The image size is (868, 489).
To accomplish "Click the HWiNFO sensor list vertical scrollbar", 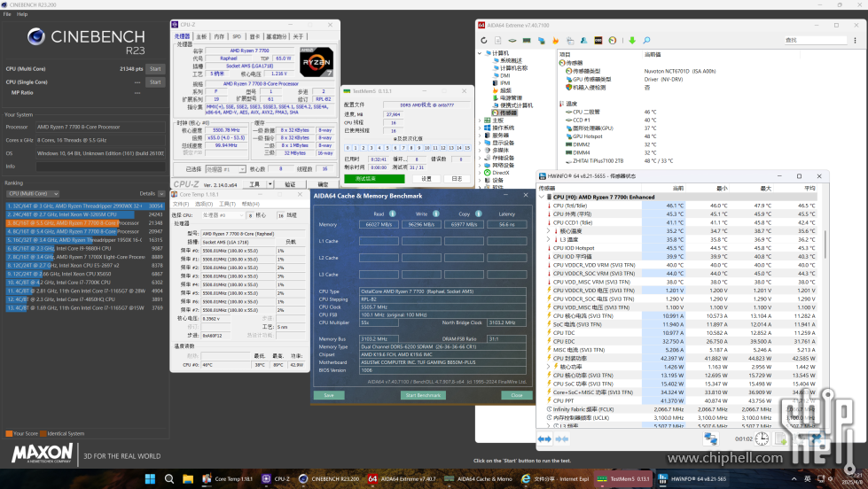I will [825, 244].
